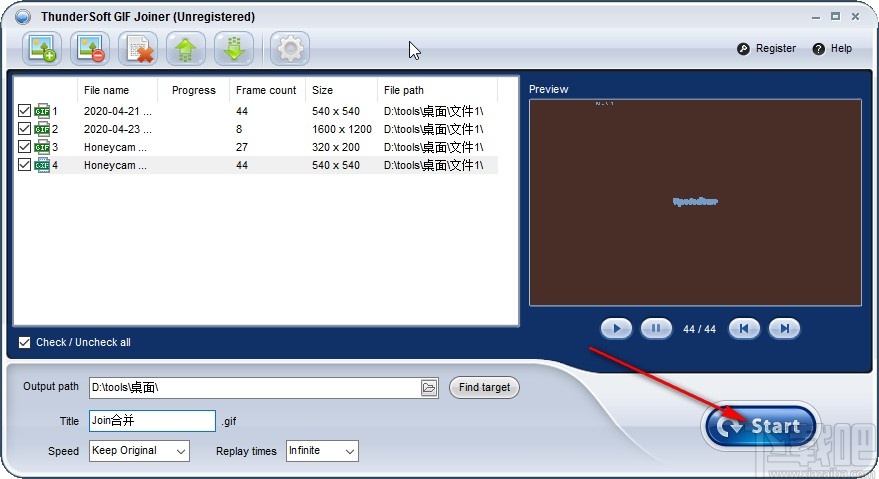Uncheck the checkbox for file 4
Viewport: 879px width, 479px height.
point(24,164)
